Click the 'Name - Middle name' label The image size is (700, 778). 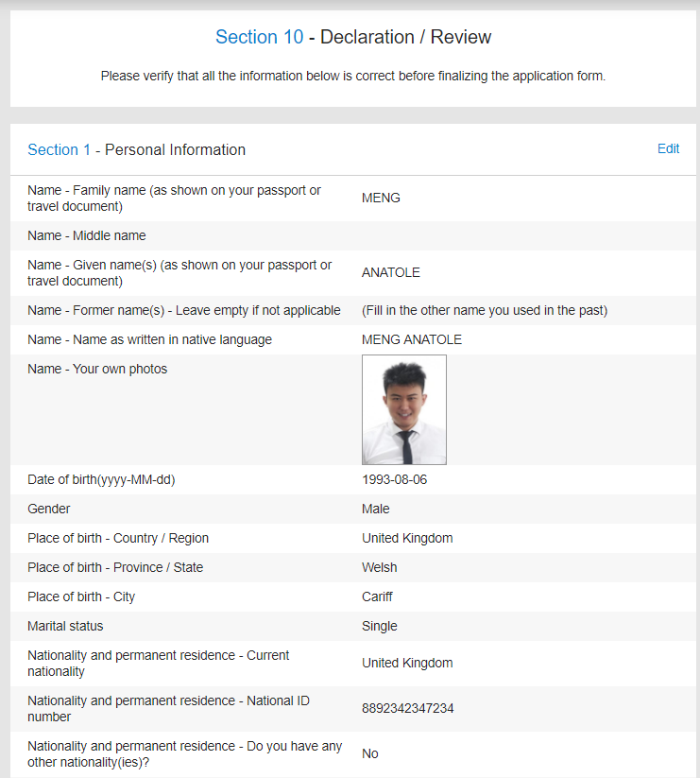point(87,235)
